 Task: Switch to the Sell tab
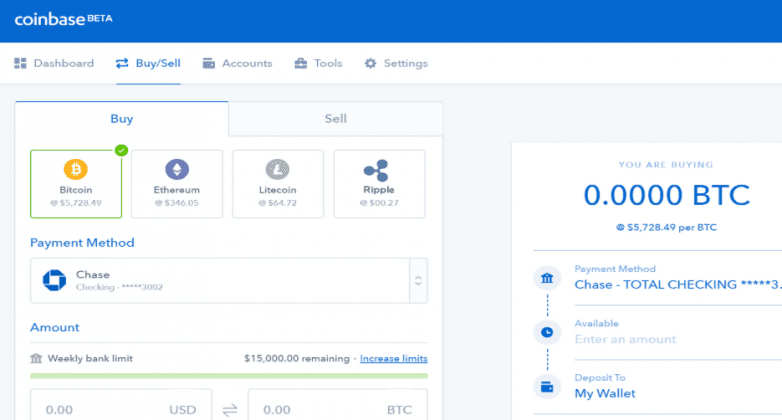click(x=336, y=119)
